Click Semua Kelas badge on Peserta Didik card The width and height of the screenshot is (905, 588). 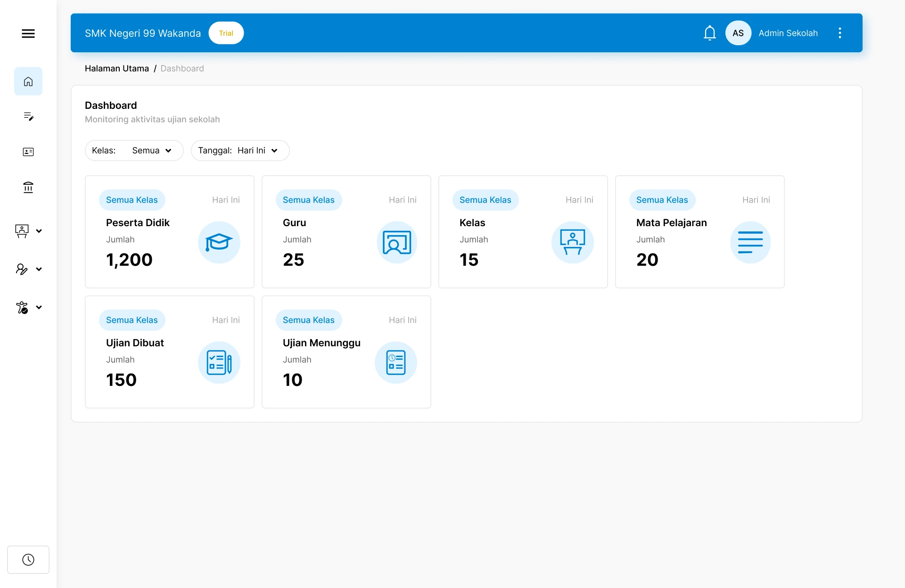tap(132, 200)
